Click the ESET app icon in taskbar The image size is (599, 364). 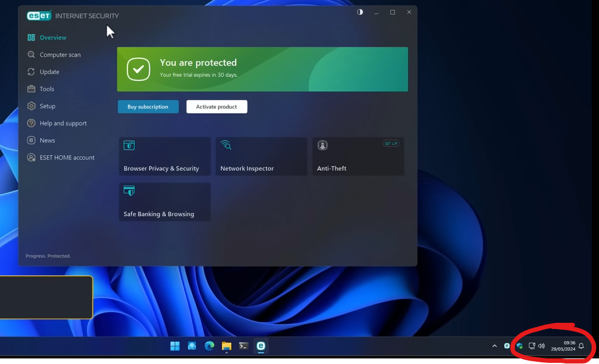[x=261, y=346]
